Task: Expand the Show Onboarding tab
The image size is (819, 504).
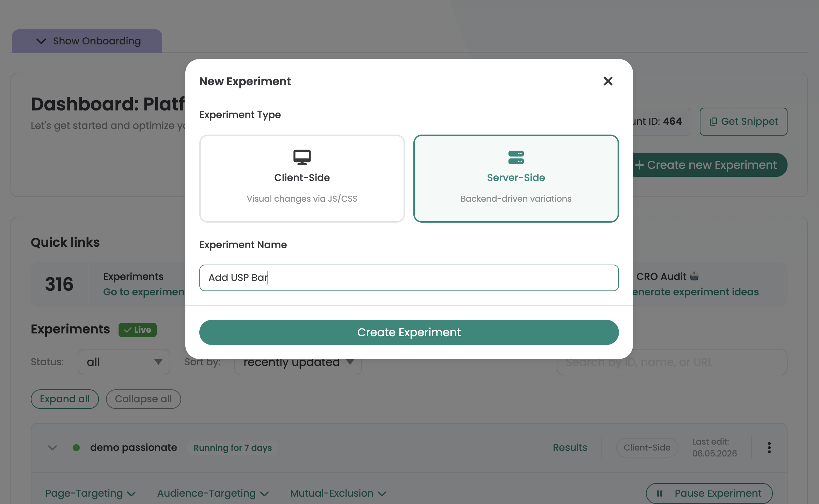Action: [x=87, y=41]
